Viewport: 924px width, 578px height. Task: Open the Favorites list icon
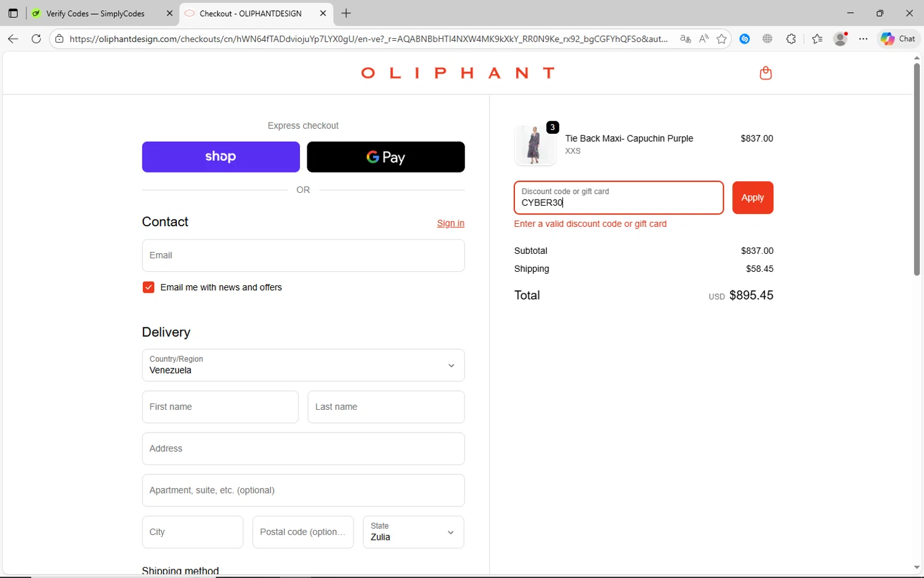pos(817,39)
